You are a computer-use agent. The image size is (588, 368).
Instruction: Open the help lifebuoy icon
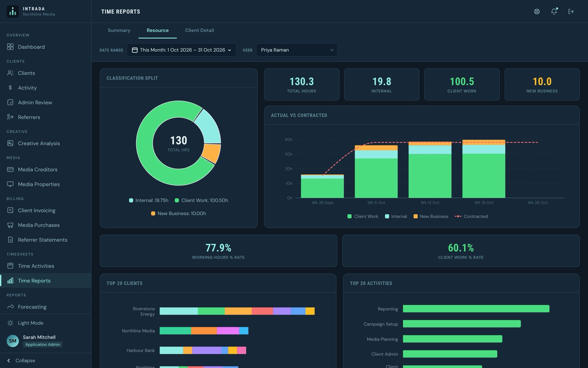pos(537,11)
